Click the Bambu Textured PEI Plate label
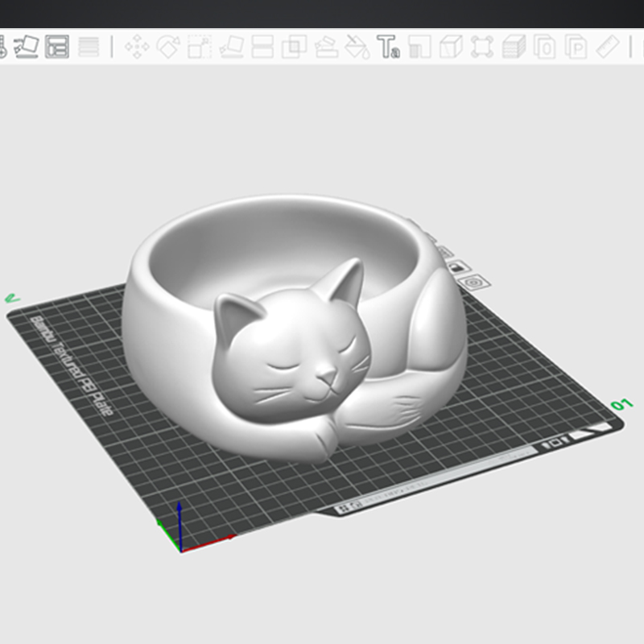This screenshot has height=644, width=644. (x=71, y=365)
